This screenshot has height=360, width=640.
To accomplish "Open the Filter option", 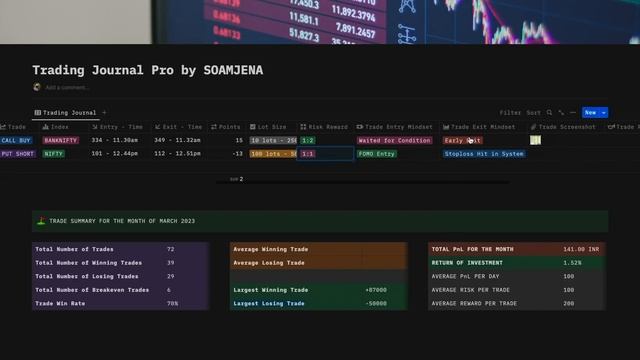I will coord(510,113).
